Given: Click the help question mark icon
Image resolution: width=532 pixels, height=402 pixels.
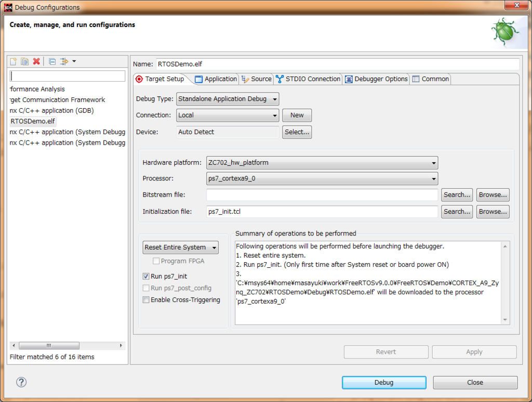Looking at the screenshot, I should 21,382.
